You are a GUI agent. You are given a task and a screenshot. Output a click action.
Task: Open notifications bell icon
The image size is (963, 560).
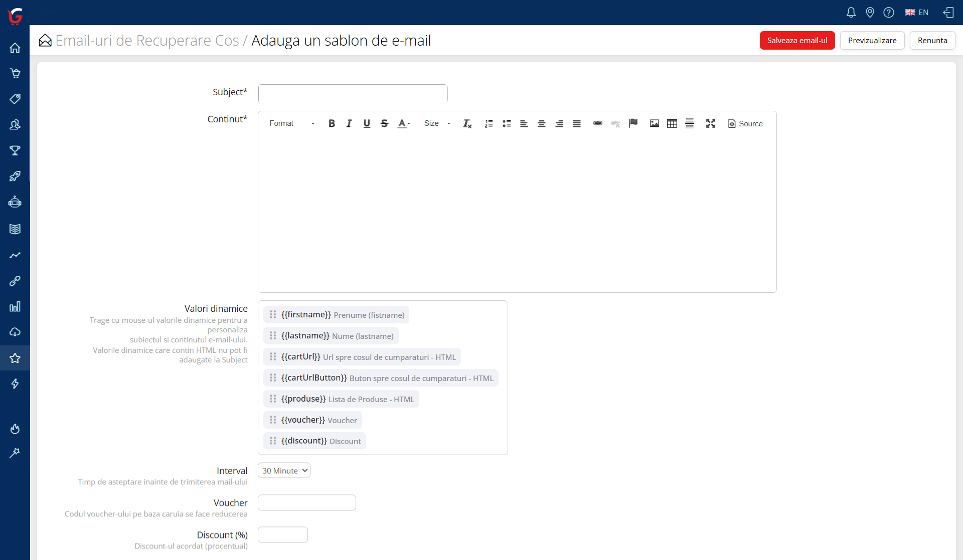pyautogui.click(x=851, y=13)
